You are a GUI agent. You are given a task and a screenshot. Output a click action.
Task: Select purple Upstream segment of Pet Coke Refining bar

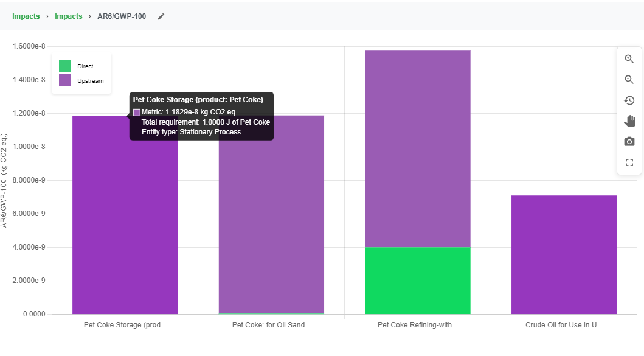pyautogui.click(x=418, y=148)
